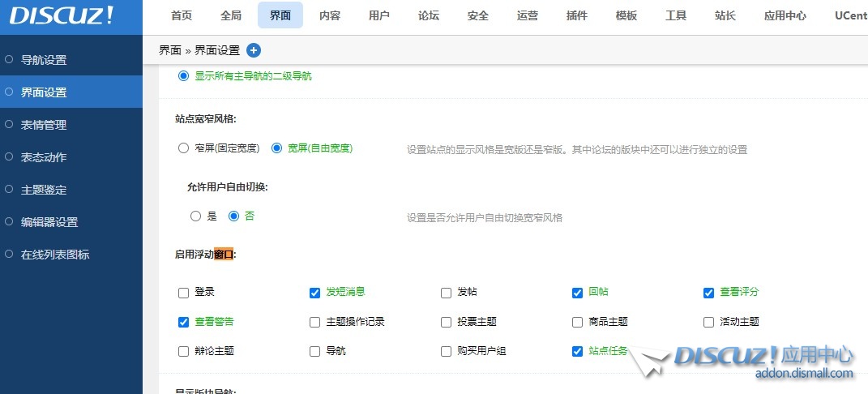
Task: Go to 在线列表图标 in sidebar
Action: pyautogui.click(x=55, y=255)
